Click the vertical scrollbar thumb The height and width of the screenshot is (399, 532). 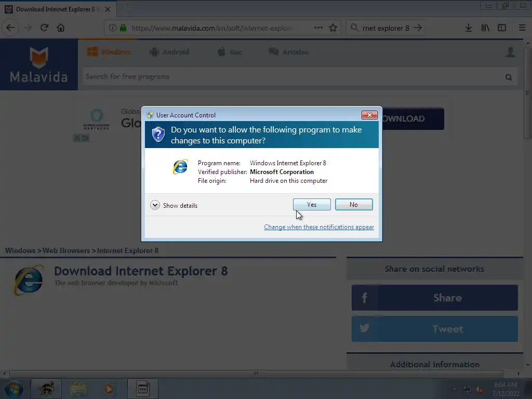click(527, 94)
